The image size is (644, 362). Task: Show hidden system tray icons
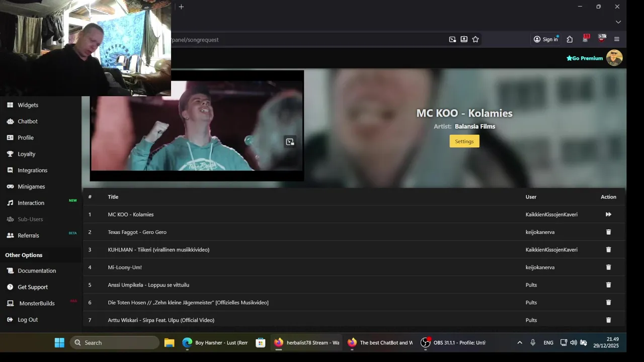[520, 342]
